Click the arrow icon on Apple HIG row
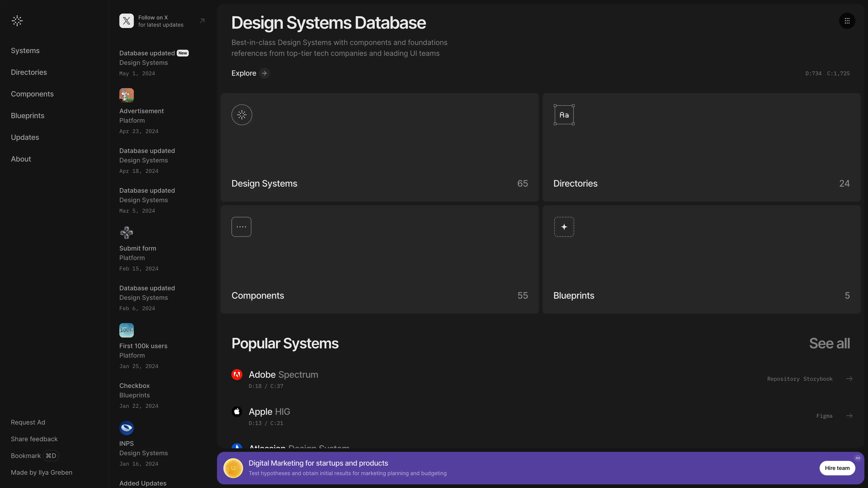The image size is (868, 488). 849,416
